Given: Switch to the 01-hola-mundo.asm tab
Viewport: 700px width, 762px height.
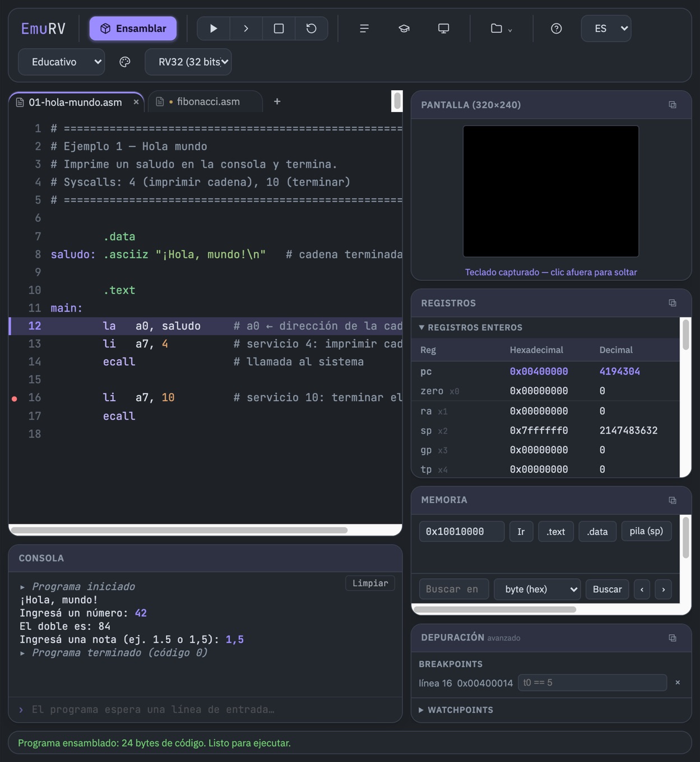Looking at the screenshot, I should (x=75, y=102).
